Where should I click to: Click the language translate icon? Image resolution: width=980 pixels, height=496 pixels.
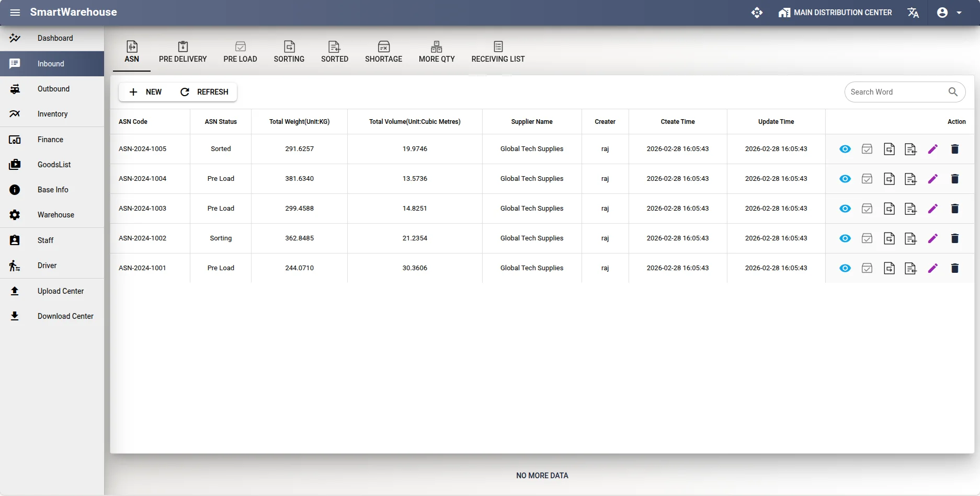point(913,13)
